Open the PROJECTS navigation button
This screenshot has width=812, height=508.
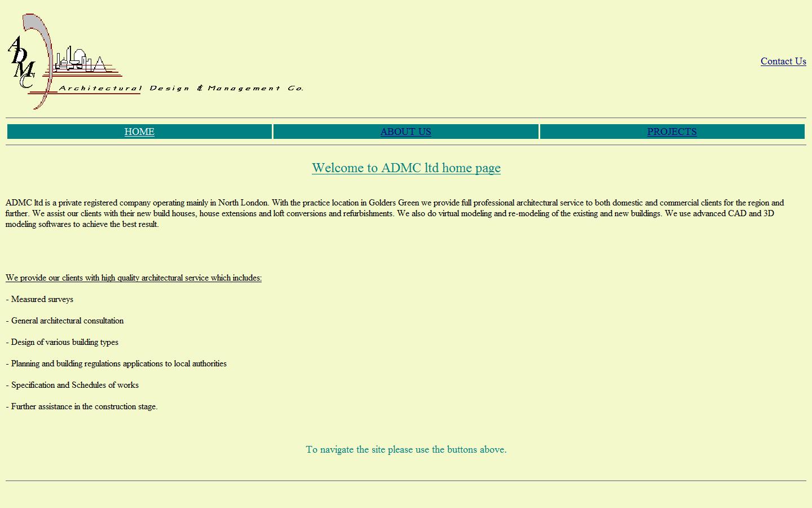coord(672,132)
